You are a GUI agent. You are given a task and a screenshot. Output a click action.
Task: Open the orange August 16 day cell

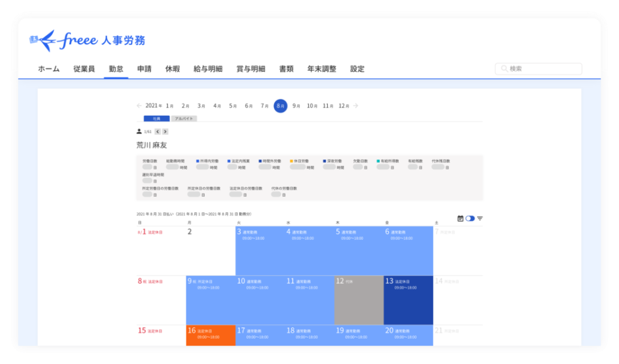pyautogui.click(x=210, y=335)
